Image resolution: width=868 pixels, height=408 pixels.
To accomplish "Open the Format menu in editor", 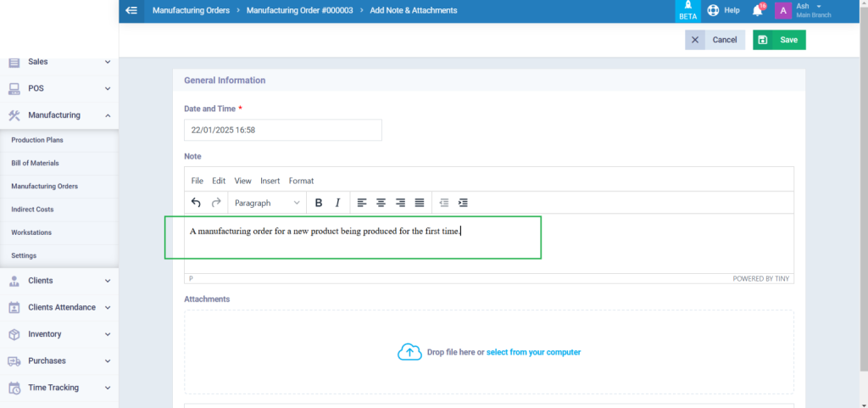I will [301, 181].
